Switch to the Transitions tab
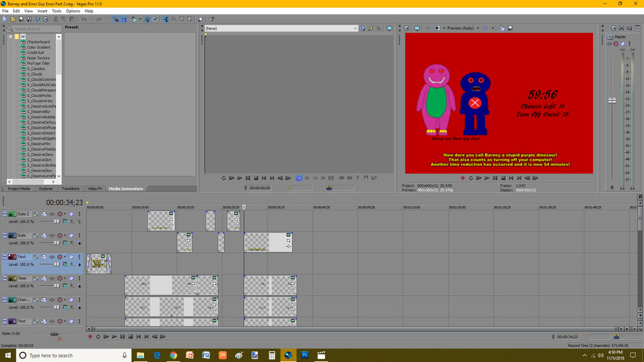 pos(71,188)
